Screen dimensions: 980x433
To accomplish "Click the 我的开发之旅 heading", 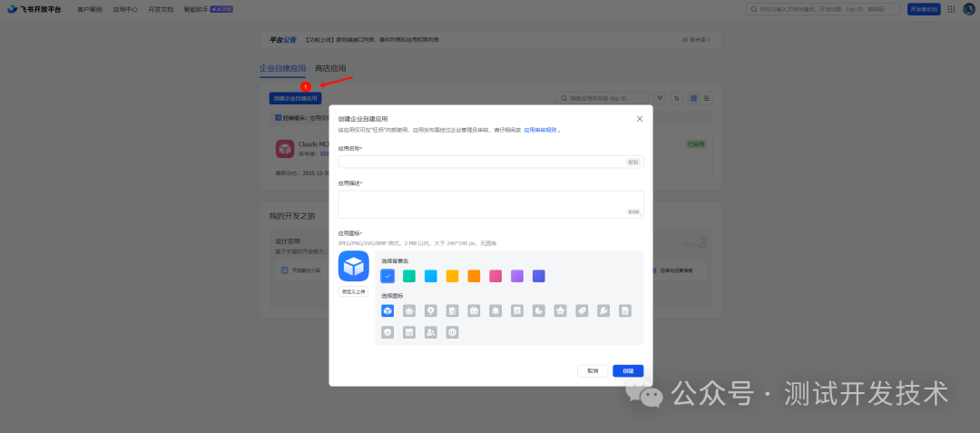I will click(292, 216).
